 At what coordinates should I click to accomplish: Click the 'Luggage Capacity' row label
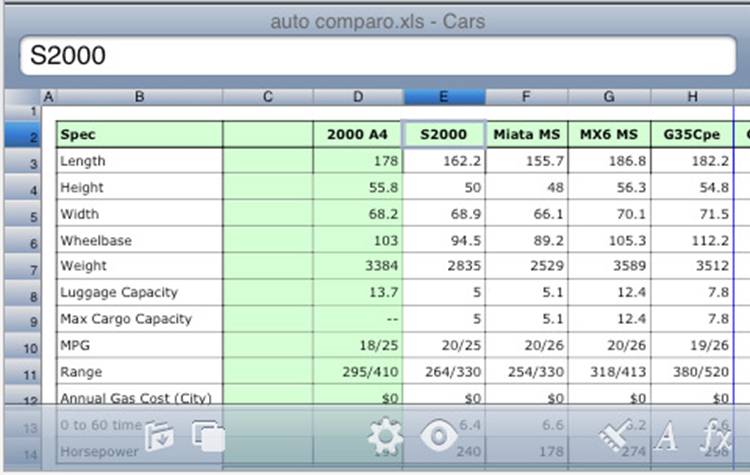pos(139,292)
